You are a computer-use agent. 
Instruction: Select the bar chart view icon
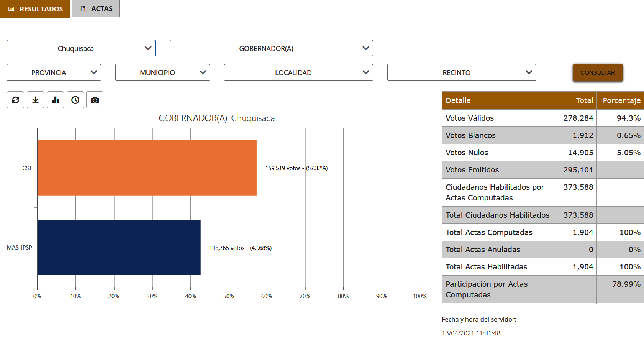click(x=55, y=100)
